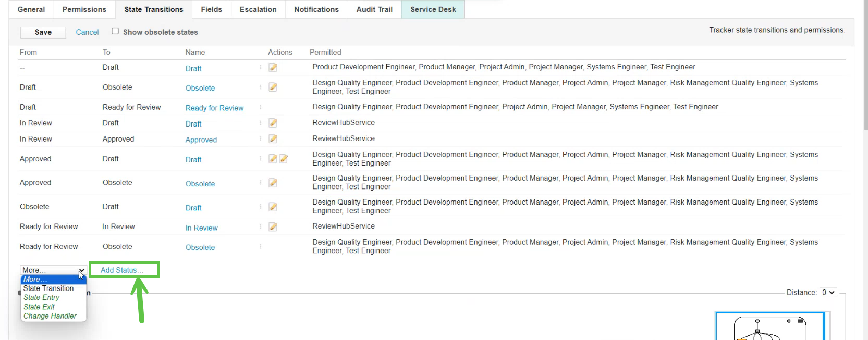
Task: Open the Distance dropdown
Action: pos(828,293)
